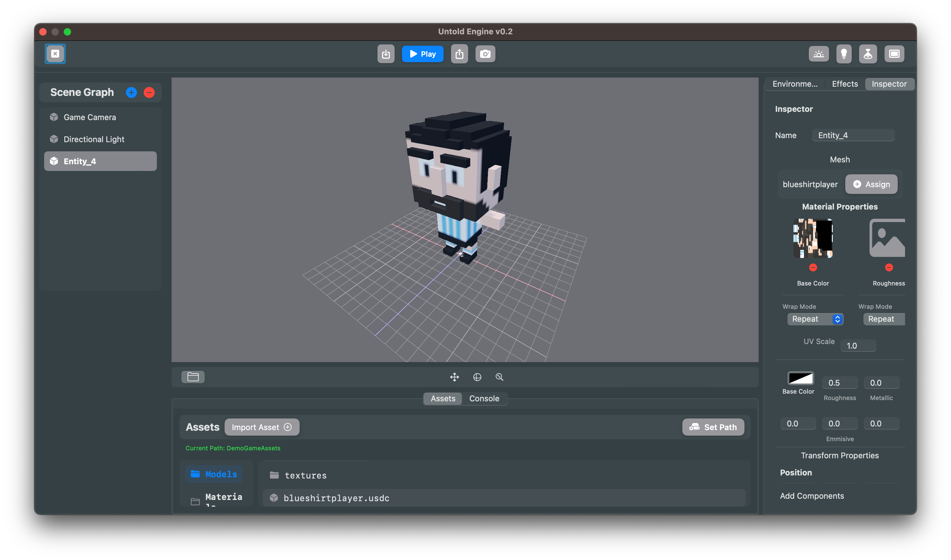Viewport: 951px width, 560px height.
Task: Activate the scale magnifier icon below viewport
Action: point(499,376)
